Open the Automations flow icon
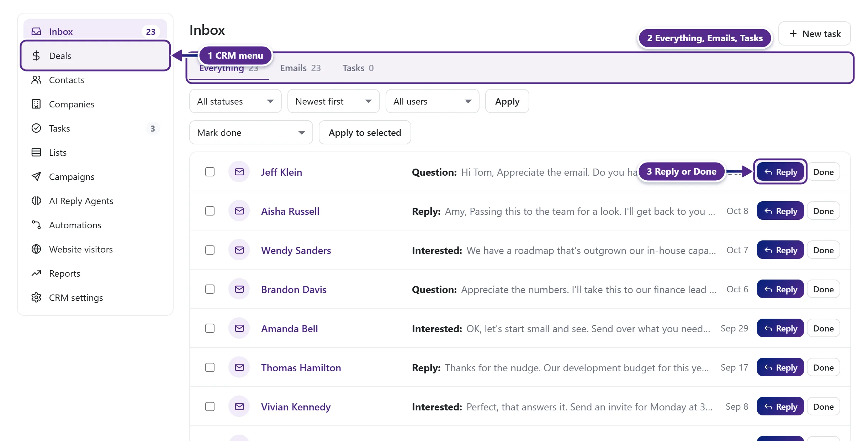The height and width of the screenshot is (441, 868). 36,225
